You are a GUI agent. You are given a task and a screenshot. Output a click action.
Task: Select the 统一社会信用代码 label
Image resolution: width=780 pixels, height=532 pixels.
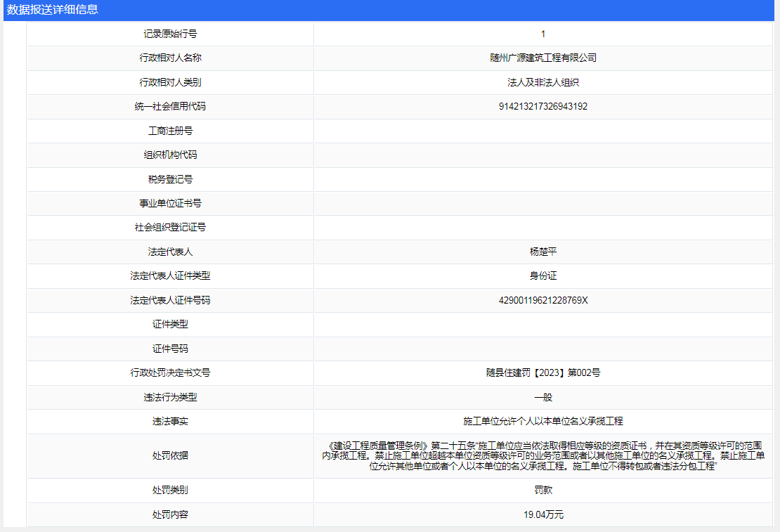pos(170,106)
